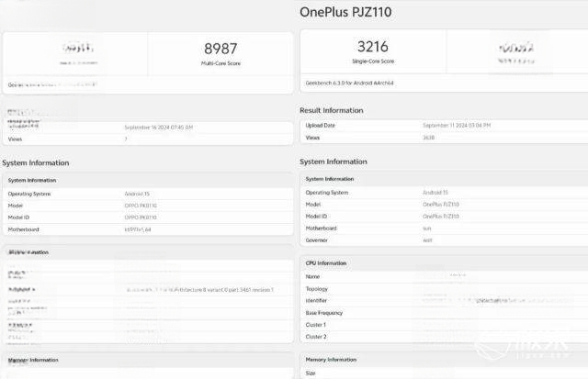The image size is (588, 379).
Task: Click the 'Cluster 2' row label
Action: coord(316,337)
